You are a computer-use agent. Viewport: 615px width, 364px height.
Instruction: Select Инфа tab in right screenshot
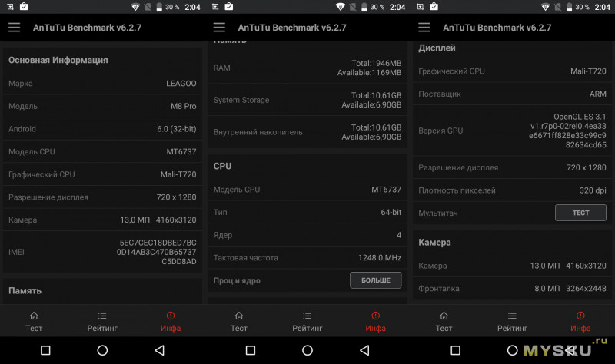(580, 322)
